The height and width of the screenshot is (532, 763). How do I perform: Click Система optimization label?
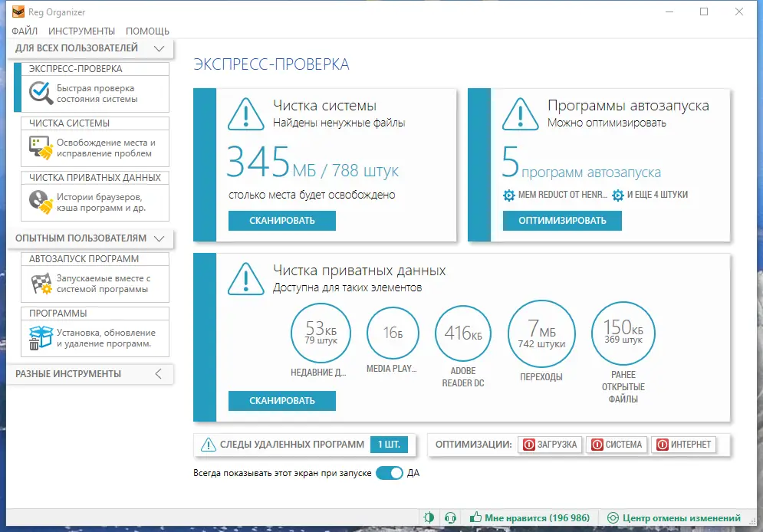point(624,445)
